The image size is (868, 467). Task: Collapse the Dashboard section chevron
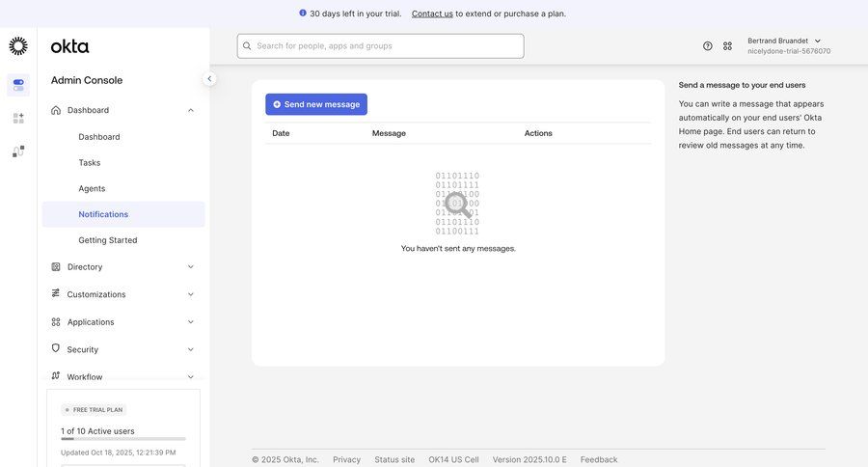tap(190, 110)
